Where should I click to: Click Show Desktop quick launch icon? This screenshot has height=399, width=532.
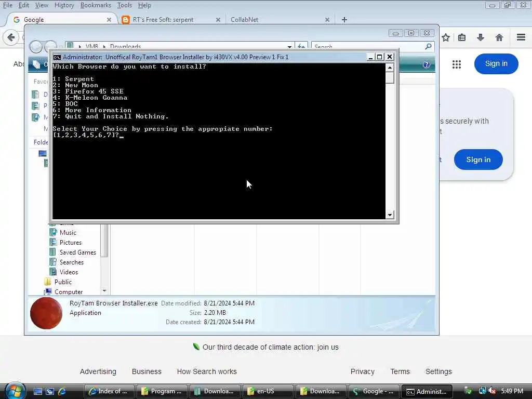37,392
